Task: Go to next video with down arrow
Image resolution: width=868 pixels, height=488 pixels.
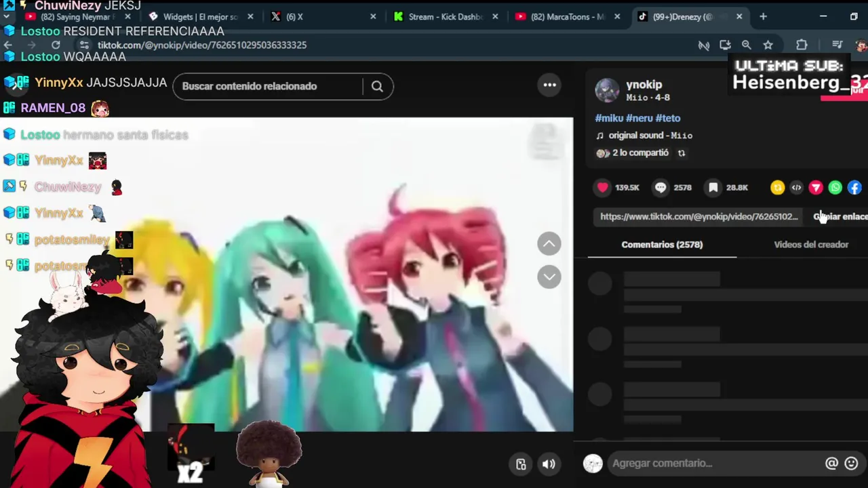Action: 549,277
